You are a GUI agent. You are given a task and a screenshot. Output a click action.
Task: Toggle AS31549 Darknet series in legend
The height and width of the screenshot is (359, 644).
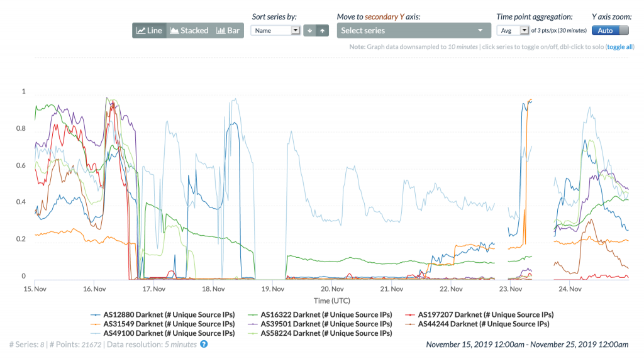[163, 324]
